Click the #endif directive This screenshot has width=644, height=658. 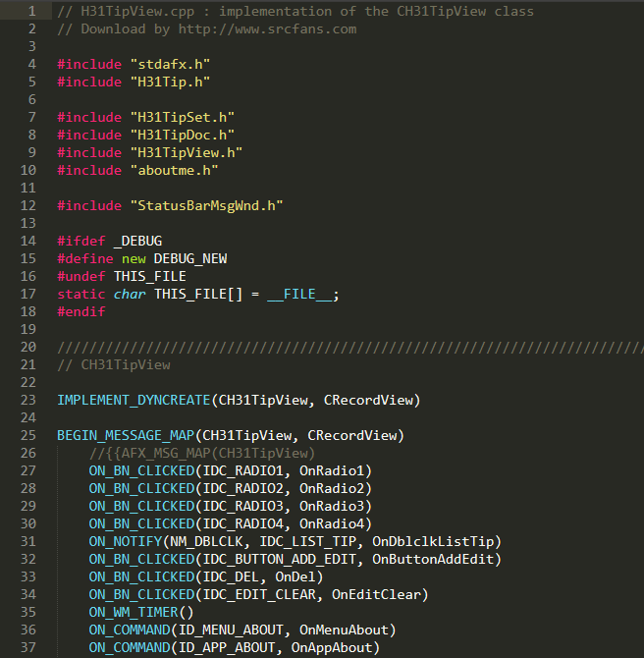(81, 311)
